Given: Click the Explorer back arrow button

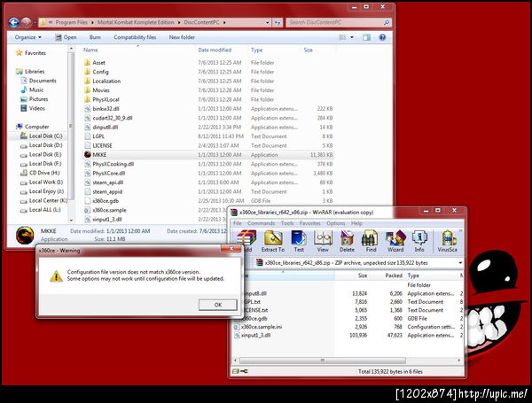Looking at the screenshot, I should [x=14, y=22].
